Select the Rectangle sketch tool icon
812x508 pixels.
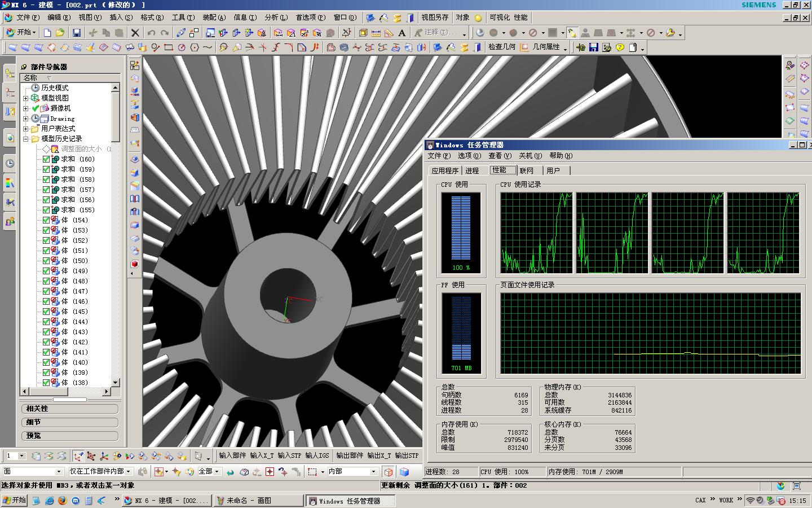click(x=169, y=47)
